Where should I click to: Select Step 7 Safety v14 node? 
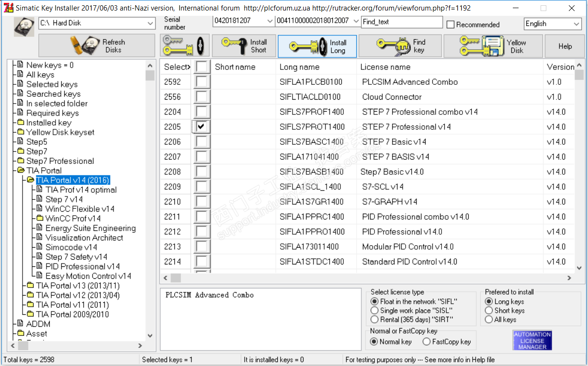coord(76,257)
